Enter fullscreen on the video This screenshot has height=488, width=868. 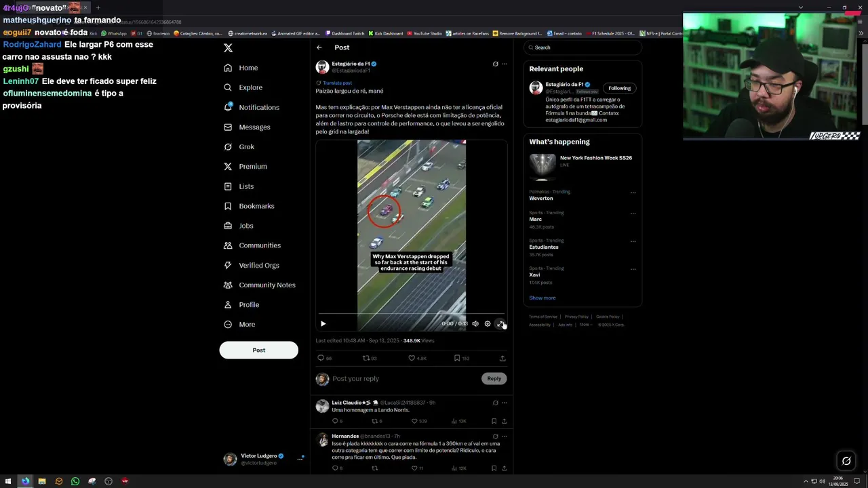[500, 324]
